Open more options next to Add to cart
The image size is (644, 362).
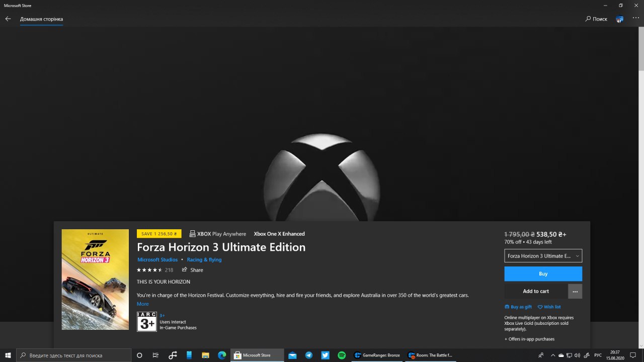575,292
